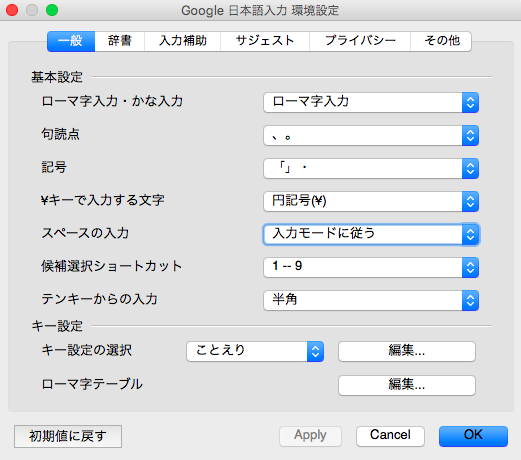521x460 pixels.
Task: Click the Apply button
Action: tap(310, 436)
